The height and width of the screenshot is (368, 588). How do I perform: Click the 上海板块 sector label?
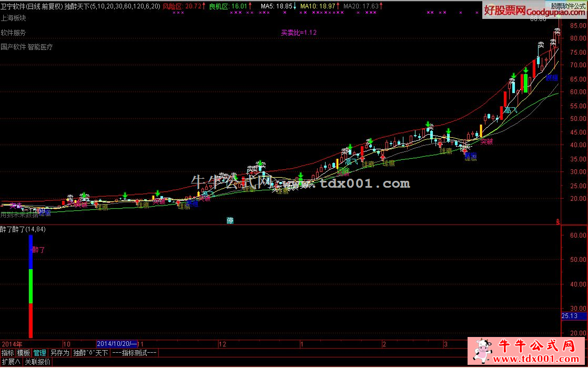pos(14,18)
